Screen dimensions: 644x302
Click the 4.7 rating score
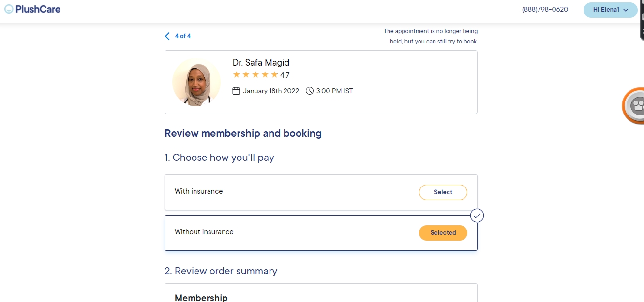pyautogui.click(x=285, y=75)
